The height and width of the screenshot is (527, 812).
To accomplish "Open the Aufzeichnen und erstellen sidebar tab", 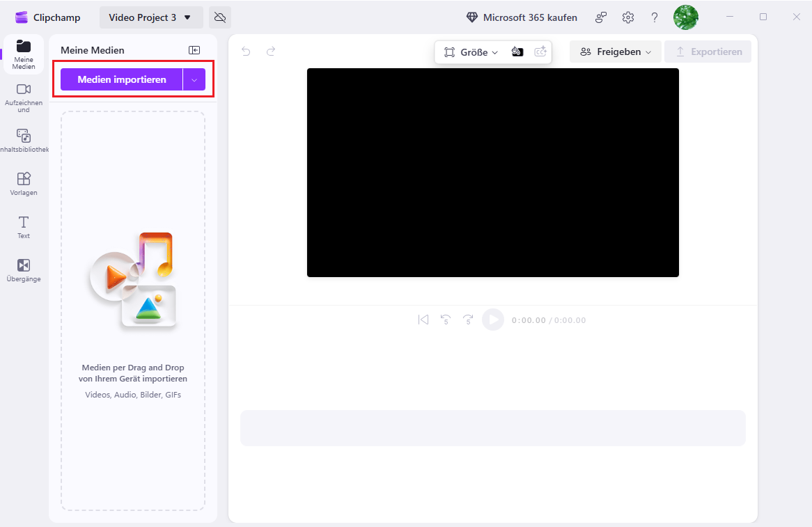I will (x=24, y=96).
